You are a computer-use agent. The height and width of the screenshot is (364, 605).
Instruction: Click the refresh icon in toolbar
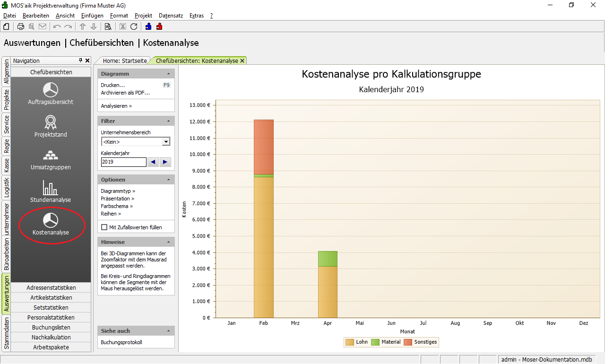pos(134,26)
